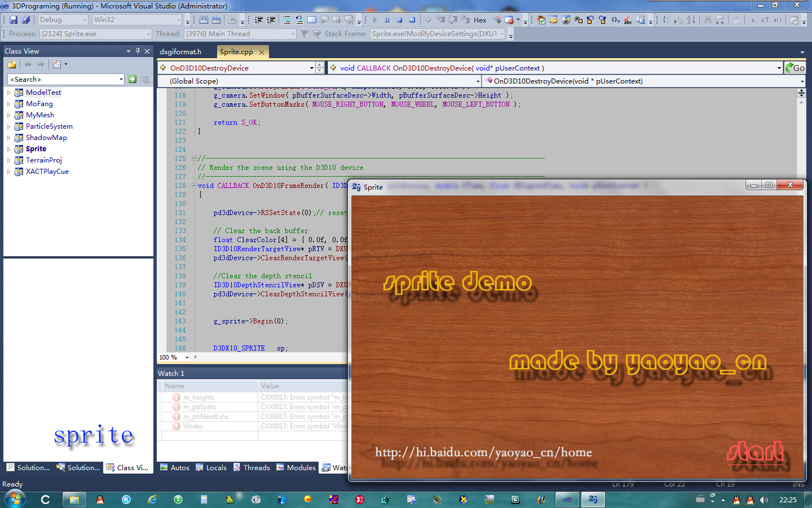Toggle Hex display mode
This screenshot has height=508, width=812.
coord(480,20)
